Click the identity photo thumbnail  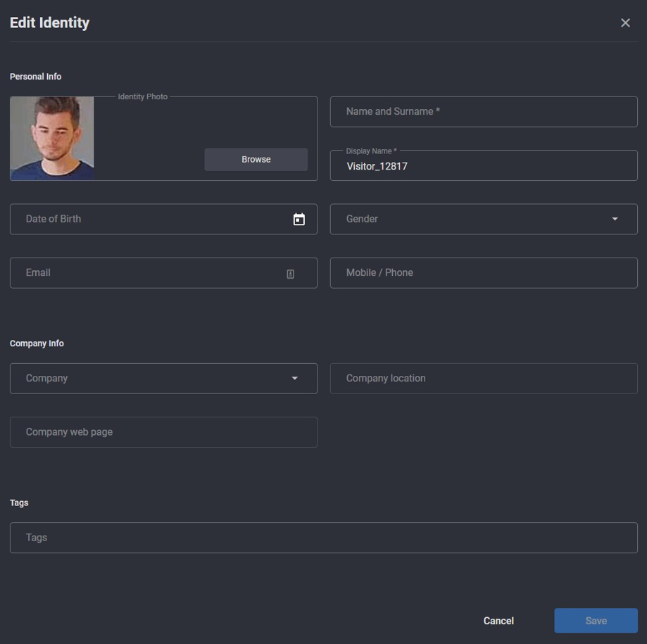(52, 139)
